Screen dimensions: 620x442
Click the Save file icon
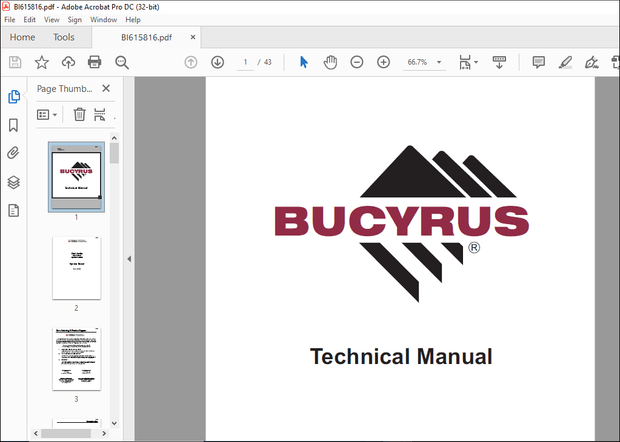(15, 62)
